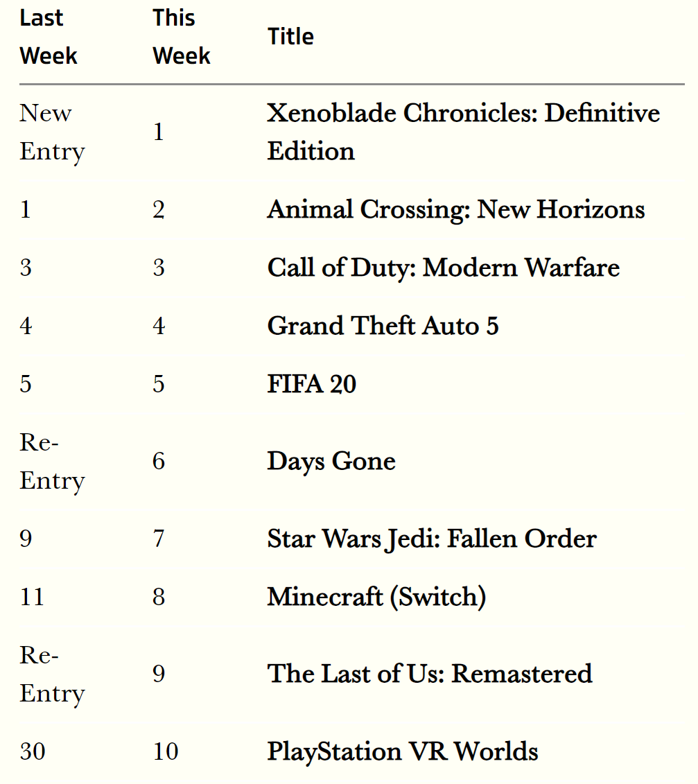
Task: Select Animal Crossing: New Horizons title
Action: [456, 209]
